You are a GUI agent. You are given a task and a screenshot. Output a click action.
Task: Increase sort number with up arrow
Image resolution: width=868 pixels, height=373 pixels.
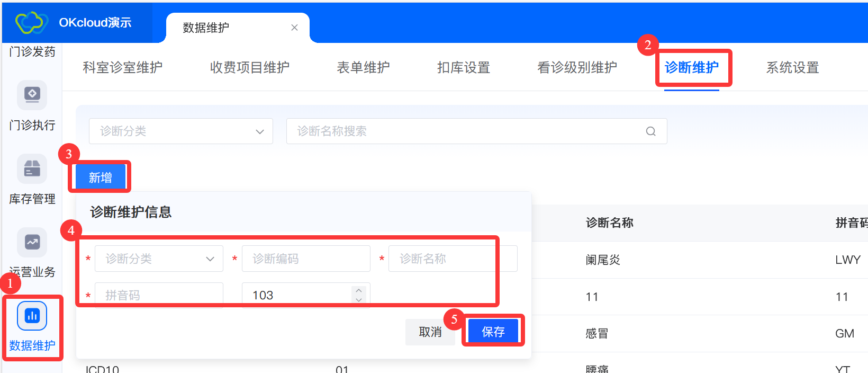click(359, 290)
